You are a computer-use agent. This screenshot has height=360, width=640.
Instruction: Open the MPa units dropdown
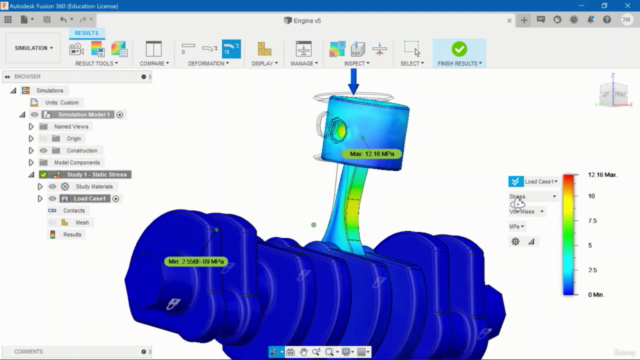(517, 227)
